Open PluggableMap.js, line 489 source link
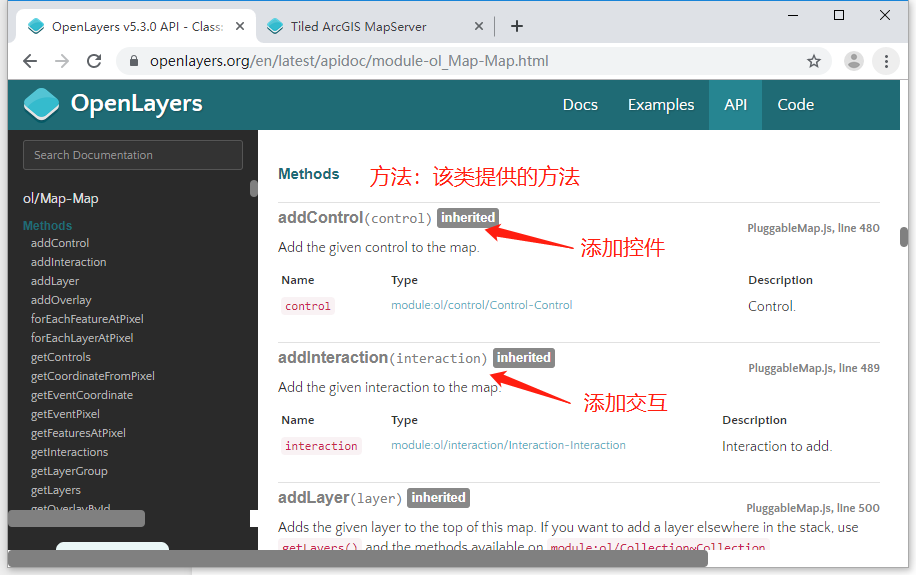 tap(814, 368)
